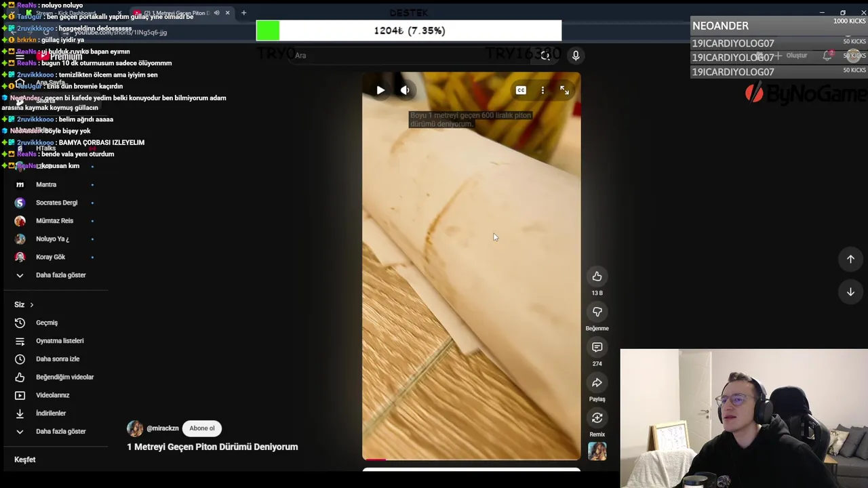Mute the Shorts video volume
This screenshot has width=868, height=488.
click(405, 90)
